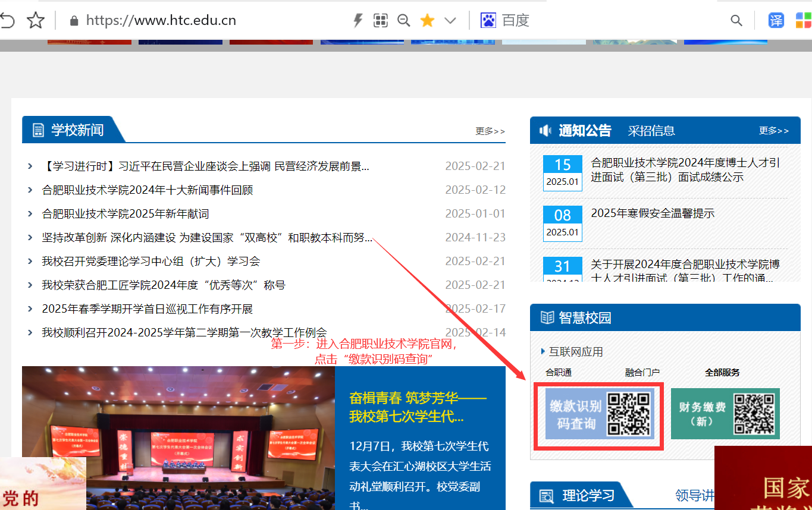The image size is (812, 510).
Task: Expand the dropdown arrow beside favorites star
Action: (x=450, y=21)
